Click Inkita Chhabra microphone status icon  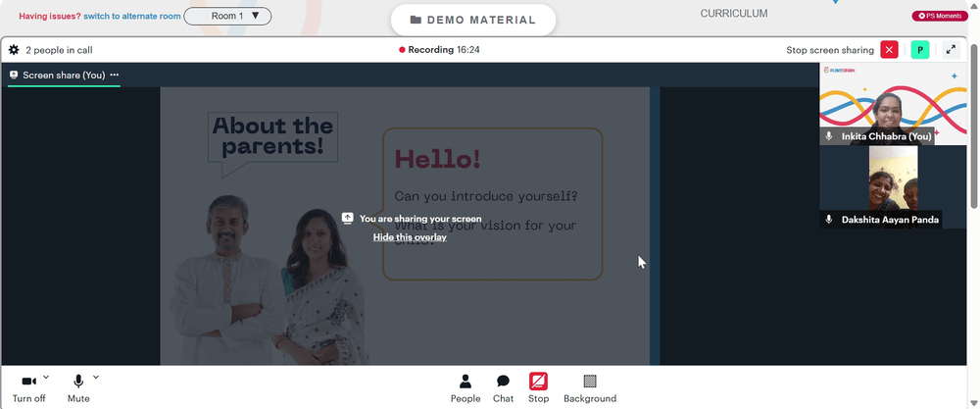[829, 136]
